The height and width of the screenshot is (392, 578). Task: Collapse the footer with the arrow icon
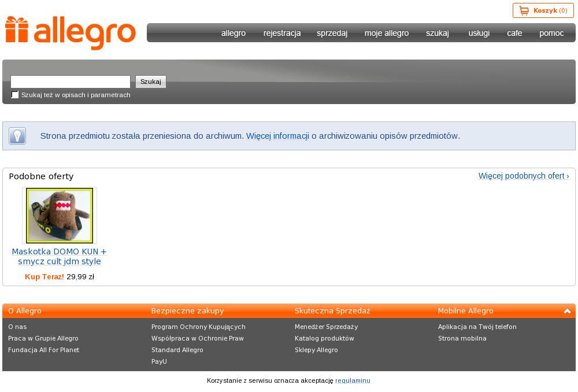coord(567,311)
